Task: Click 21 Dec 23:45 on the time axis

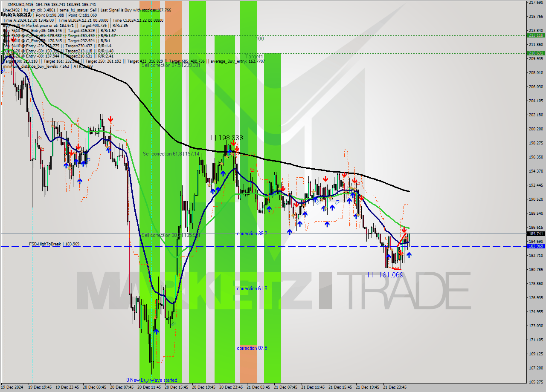Action: 395,387
